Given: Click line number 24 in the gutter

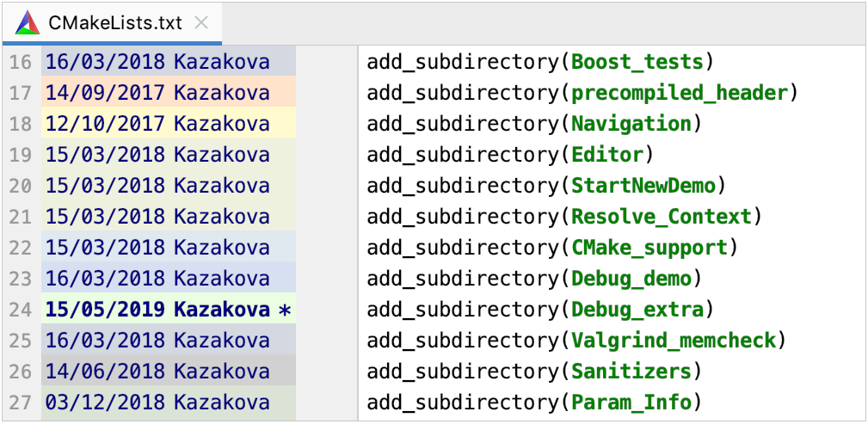Looking at the screenshot, I should (21, 310).
